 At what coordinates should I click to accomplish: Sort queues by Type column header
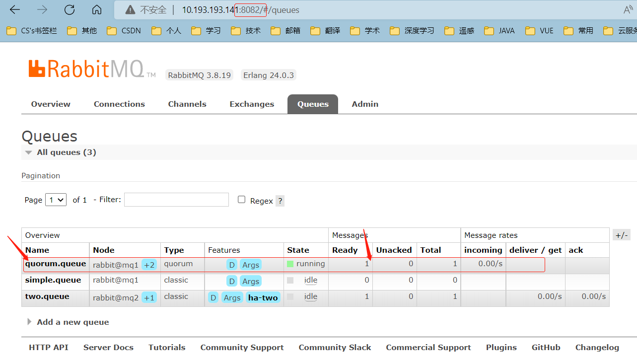click(x=174, y=250)
